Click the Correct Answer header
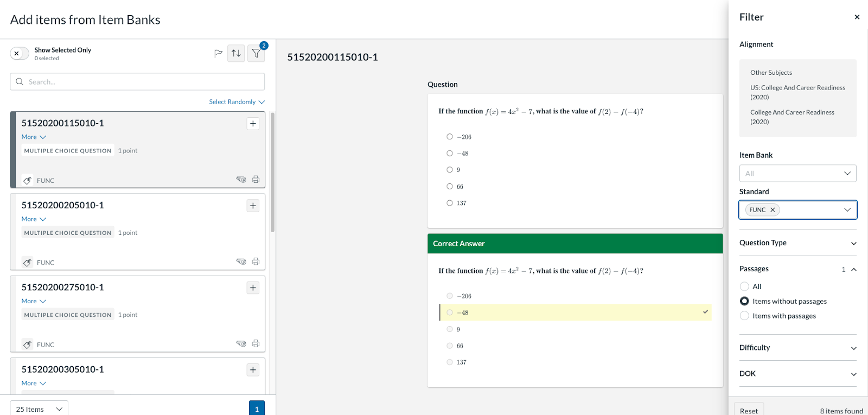Viewport: 868px width, 415px height. click(575, 244)
